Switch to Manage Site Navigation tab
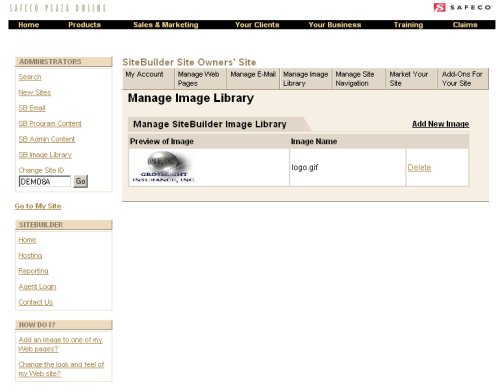Screen dimensions: 500x391 [358, 79]
